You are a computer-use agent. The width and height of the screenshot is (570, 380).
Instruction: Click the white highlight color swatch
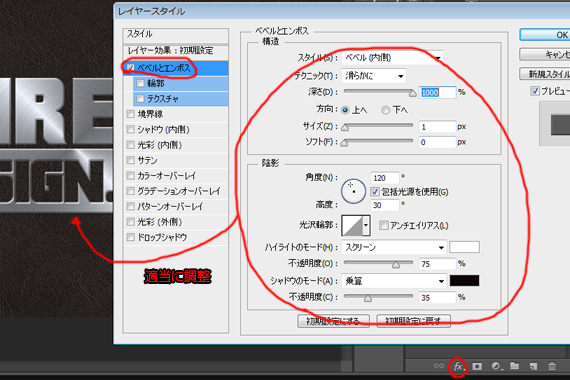464,247
